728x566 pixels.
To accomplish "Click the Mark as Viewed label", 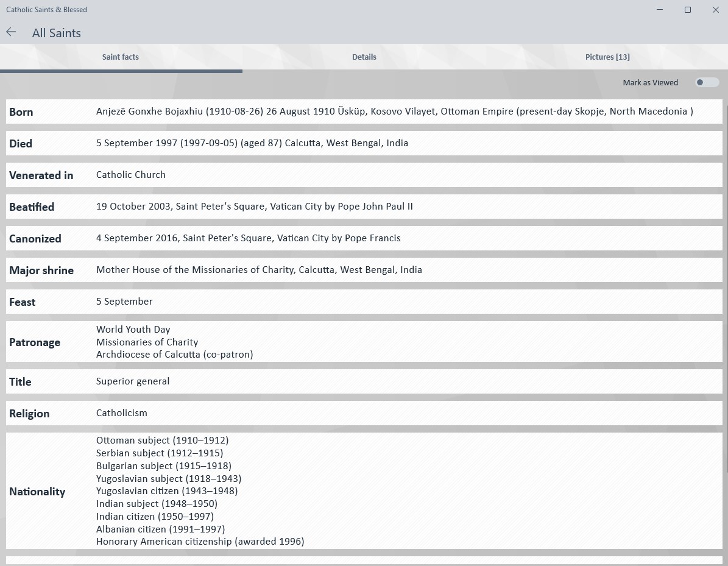I will [x=650, y=83].
